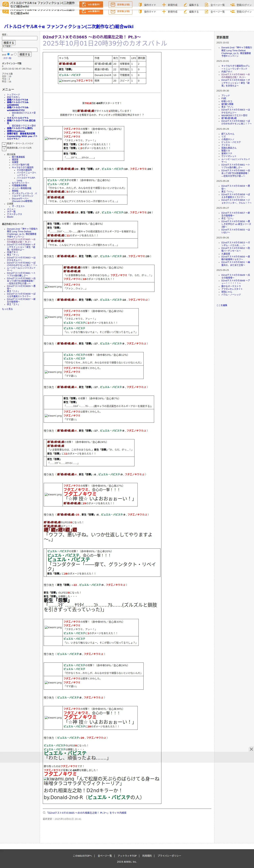The image size is (254, 868).
Task: Click the 目安箱(β版) button in the topmost header
Action: click(120, 5)
